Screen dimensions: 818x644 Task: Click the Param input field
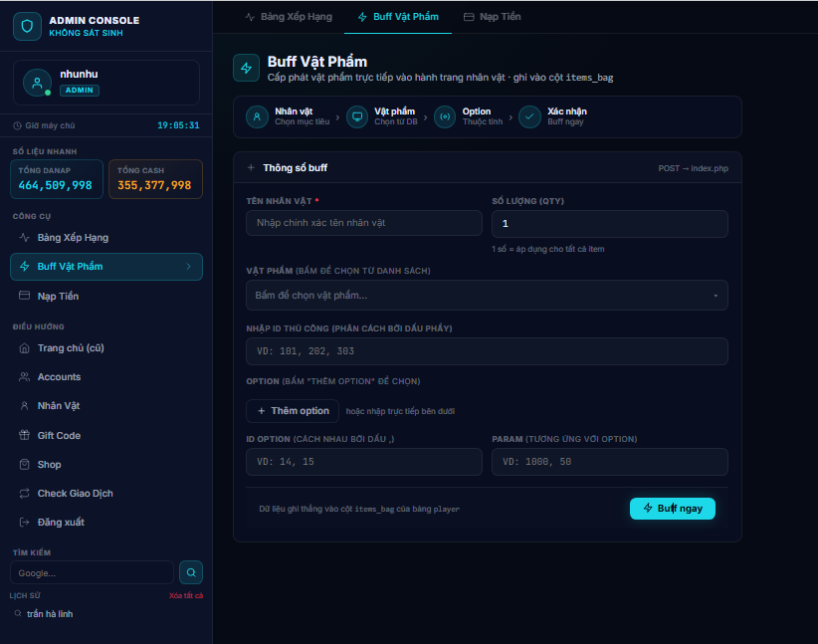pyautogui.click(x=610, y=462)
